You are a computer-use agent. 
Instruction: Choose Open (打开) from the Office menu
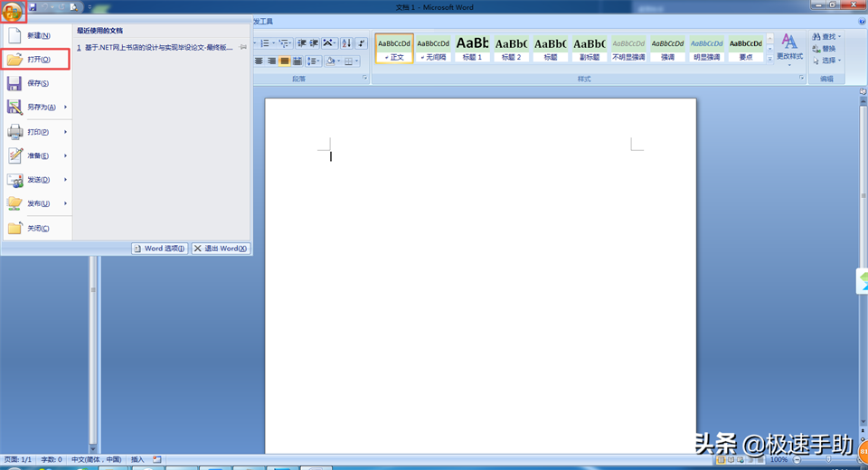36,60
